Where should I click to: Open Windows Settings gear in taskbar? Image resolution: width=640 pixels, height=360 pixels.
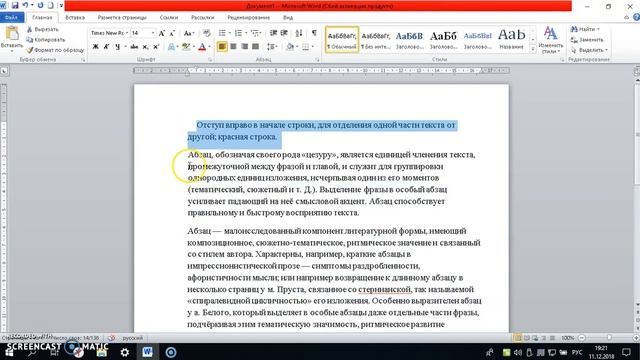tap(124, 352)
